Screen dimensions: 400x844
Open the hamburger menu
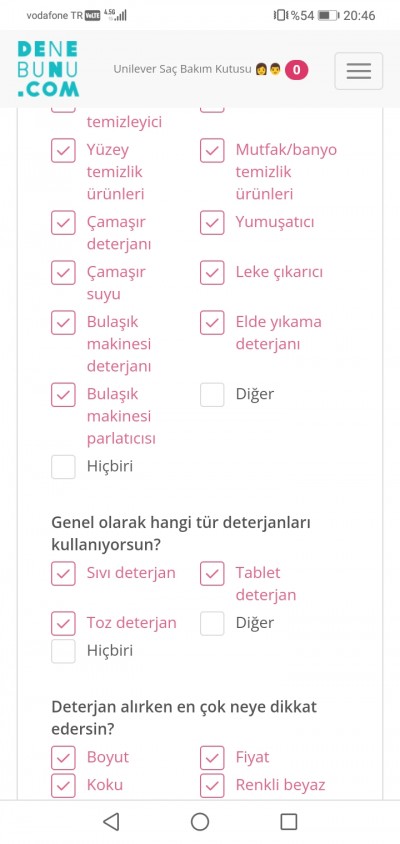point(359,71)
